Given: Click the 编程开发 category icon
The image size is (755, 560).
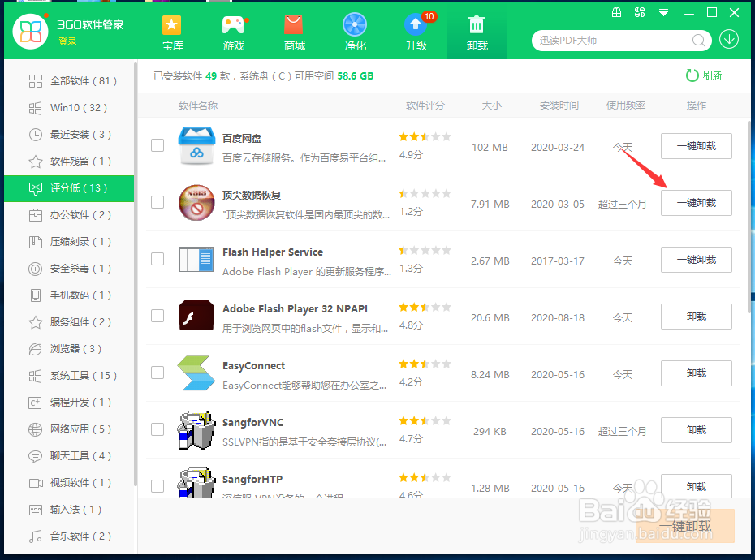Looking at the screenshot, I should tap(35, 403).
